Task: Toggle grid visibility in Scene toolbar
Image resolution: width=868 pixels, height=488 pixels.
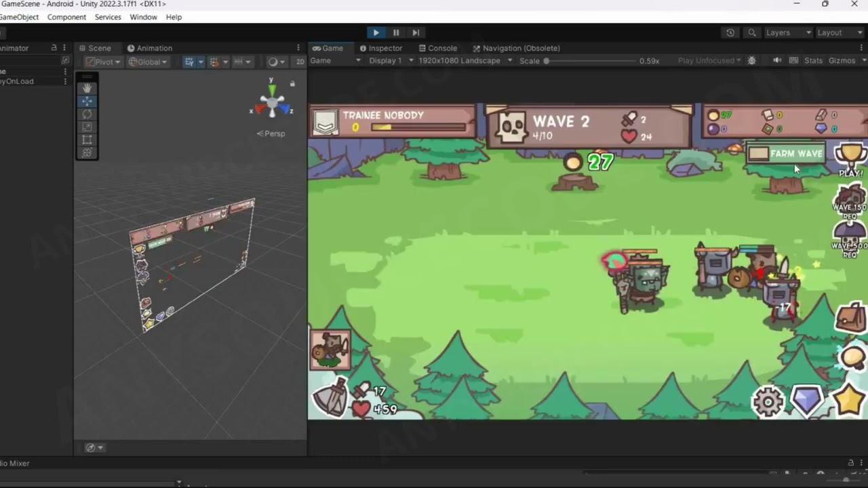Action: (189, 62)
